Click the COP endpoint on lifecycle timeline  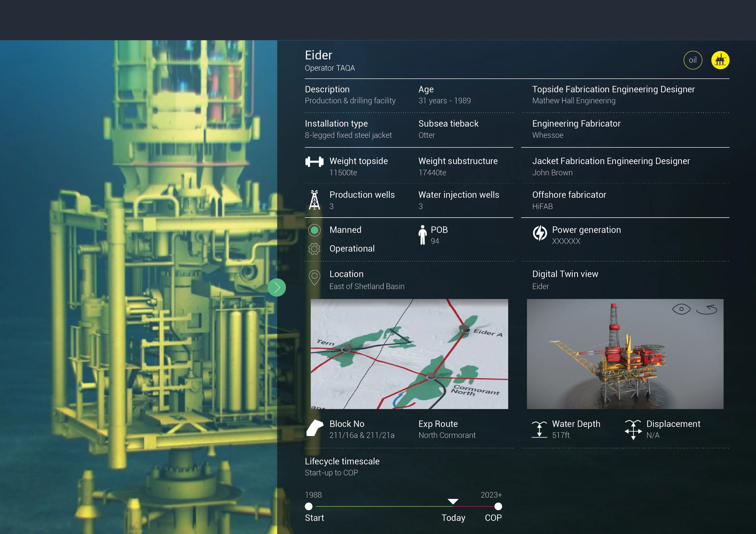(x=498, y=506)
